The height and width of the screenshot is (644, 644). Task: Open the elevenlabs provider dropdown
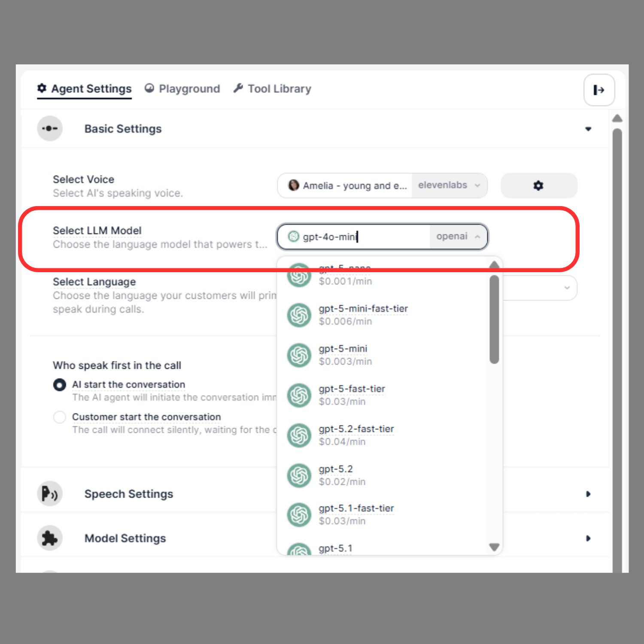[x=449, y=185]
